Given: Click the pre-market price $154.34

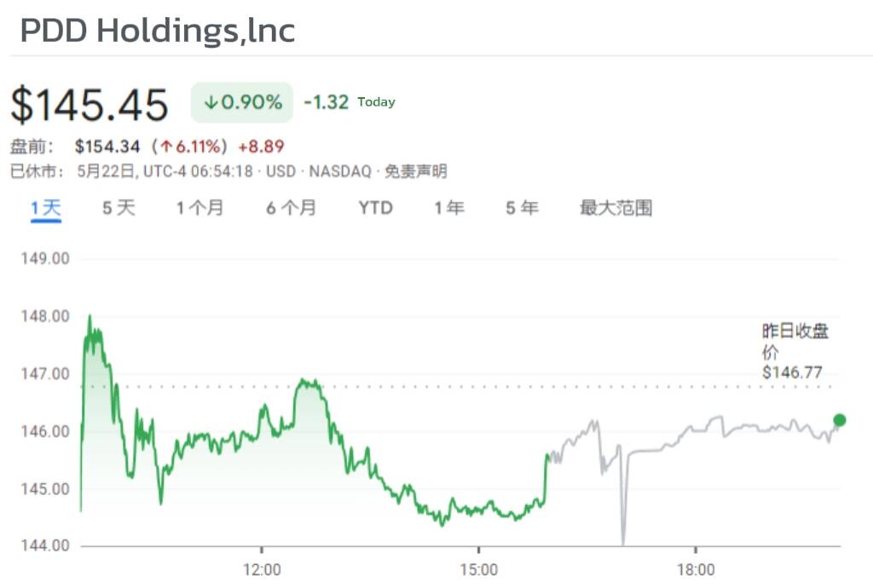Looking at the screenshot, I should click(x=107, y=147).
